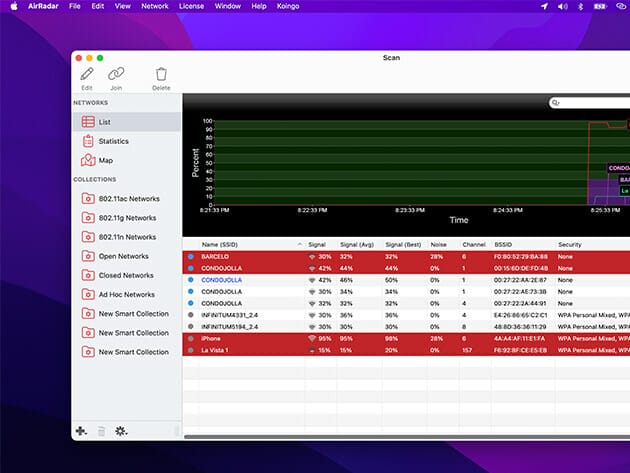630x473 pixels.
Task: Open the gear settings icon below collections
Action: 121,431
